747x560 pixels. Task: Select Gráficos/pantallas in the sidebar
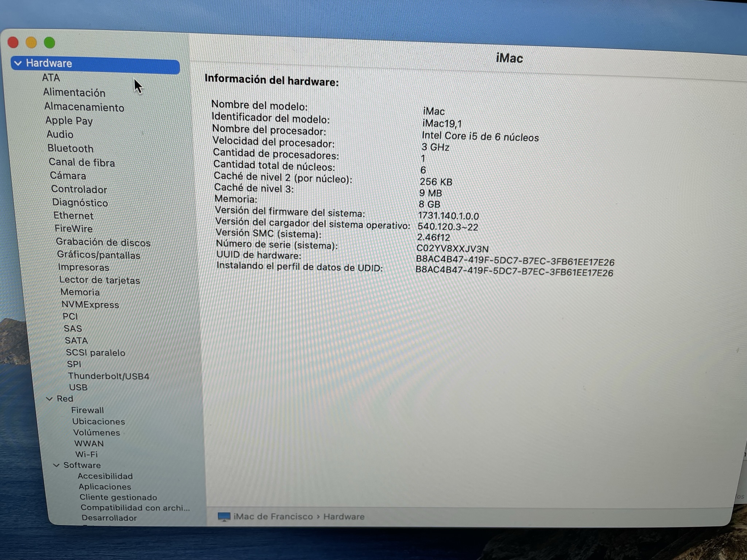click(x=98, y=255)
